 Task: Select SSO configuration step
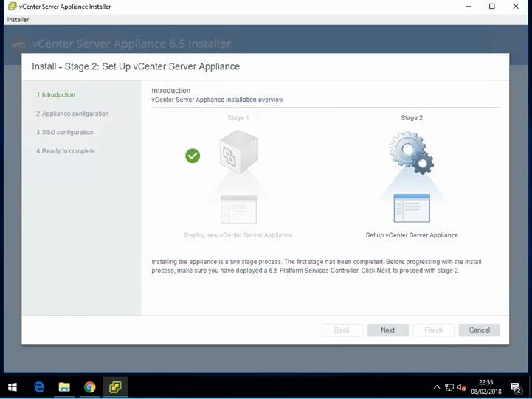[x=65, y=132]
